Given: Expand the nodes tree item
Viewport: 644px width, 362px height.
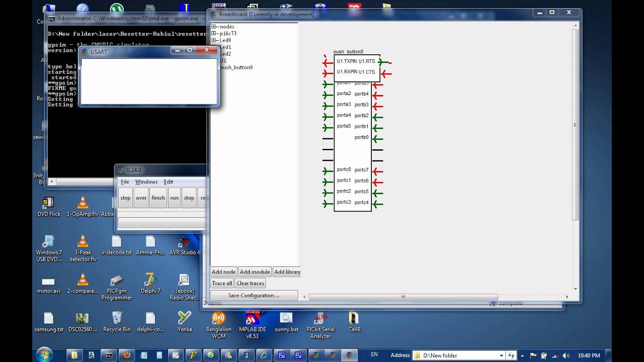Looking at the screenshot, I should 214,27.
